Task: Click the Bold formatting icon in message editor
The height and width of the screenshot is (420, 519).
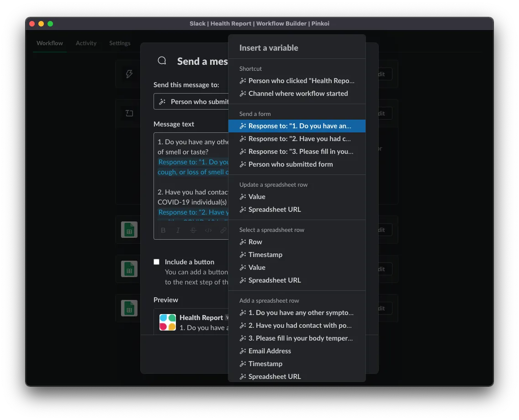Action: pos(163,231)
